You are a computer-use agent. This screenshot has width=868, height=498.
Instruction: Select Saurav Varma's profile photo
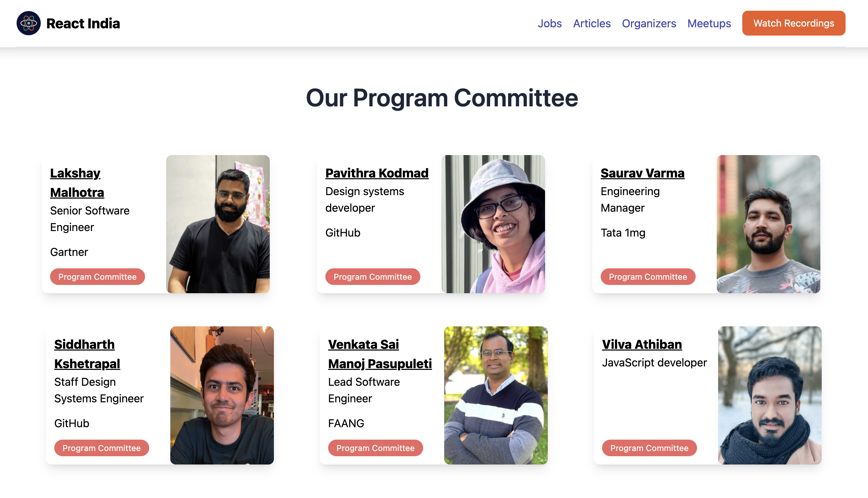pos(768,224)
